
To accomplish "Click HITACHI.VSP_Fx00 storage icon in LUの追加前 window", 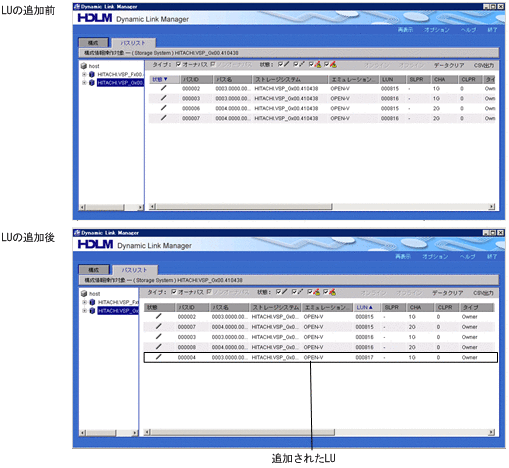I will point(92,74).
